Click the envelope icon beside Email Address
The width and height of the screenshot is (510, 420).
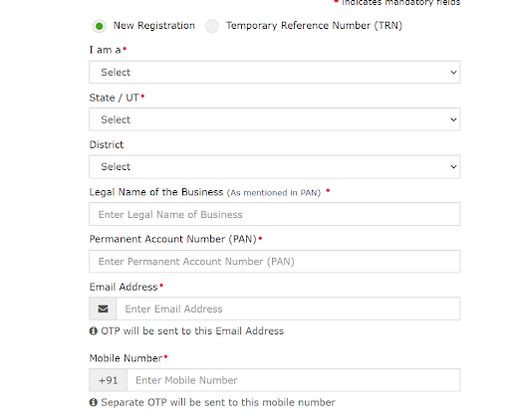pyautogui.click(x=103, y=309)
